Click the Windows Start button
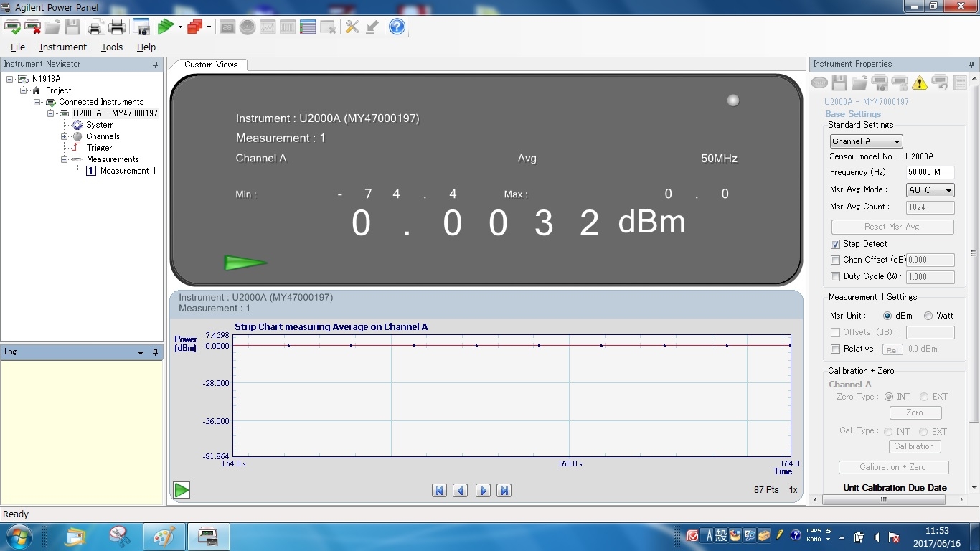 pos(19,536)
